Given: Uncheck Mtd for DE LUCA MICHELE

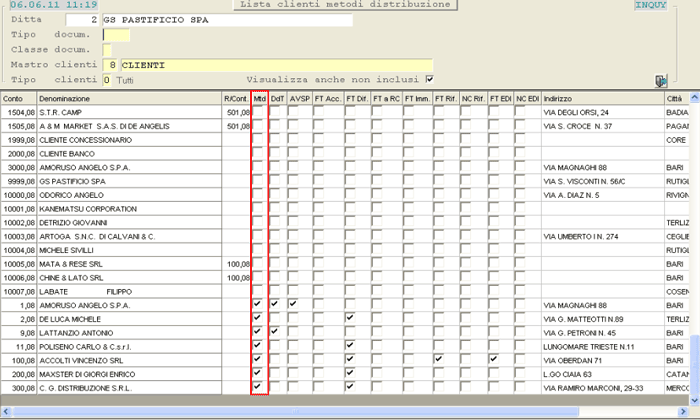Looking at the screenshot, I should pyautogui.click(x=258, y=317).
